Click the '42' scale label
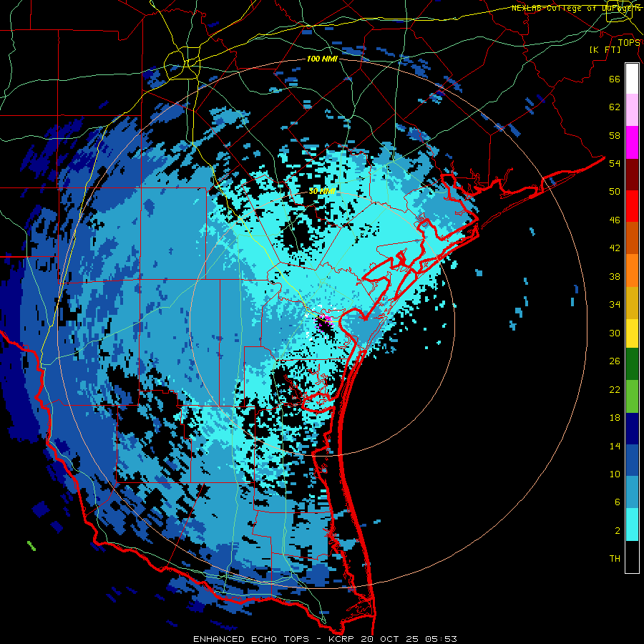This screenshot has height=644, width=644. coord(615,248)
